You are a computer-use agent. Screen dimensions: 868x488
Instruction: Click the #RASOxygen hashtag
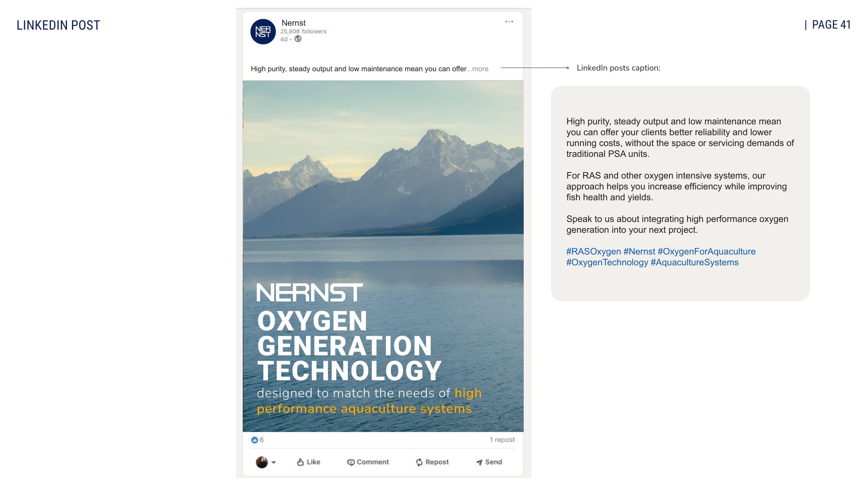[593, 252]
